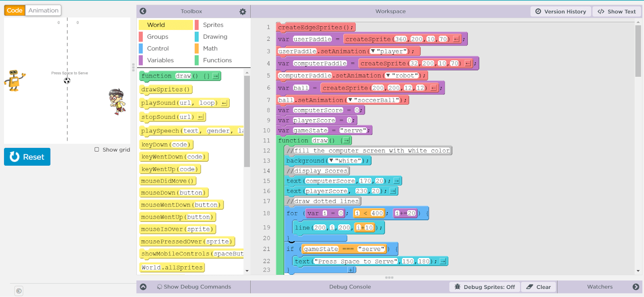Click the Toolbox settings gear icon
The width and height of the screenshot is (644, 297).
click(x=243, y=12)
